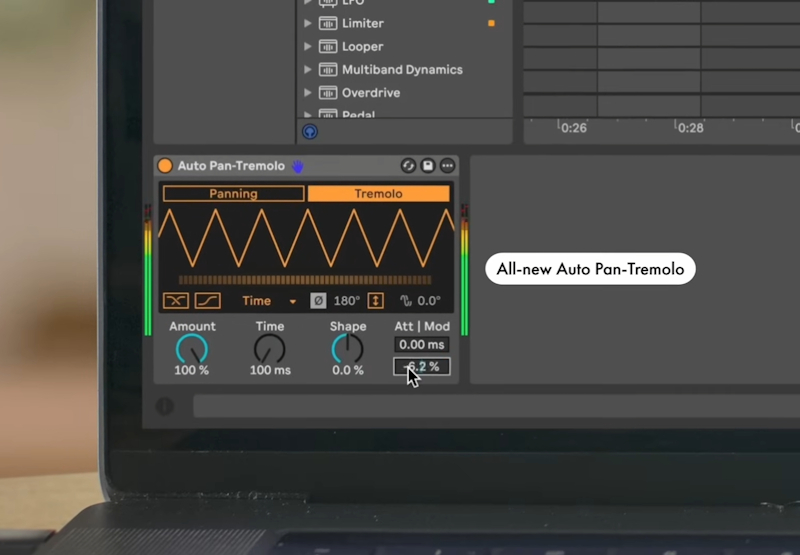Expand the Looper device entry
This screenshot has width=800, height=555.
tap(308, 46)
